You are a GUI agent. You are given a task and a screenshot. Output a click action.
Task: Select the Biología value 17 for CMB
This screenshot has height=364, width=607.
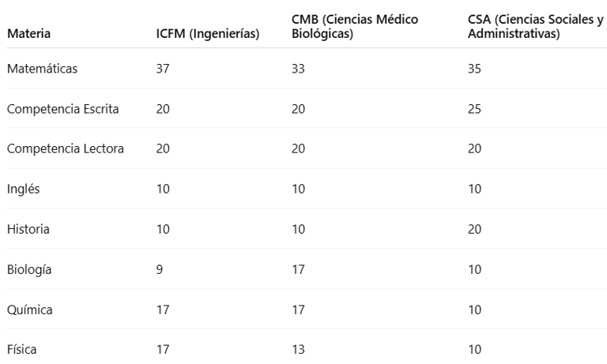coord(299,270)
